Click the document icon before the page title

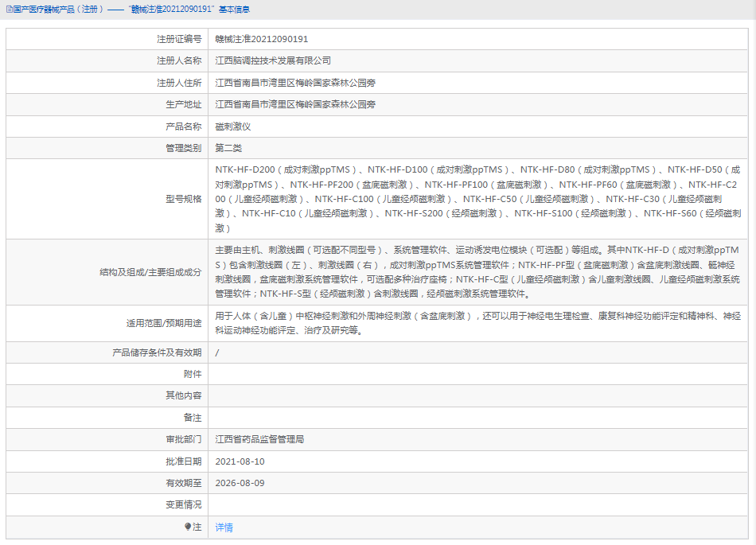click(x=9, y=10)
